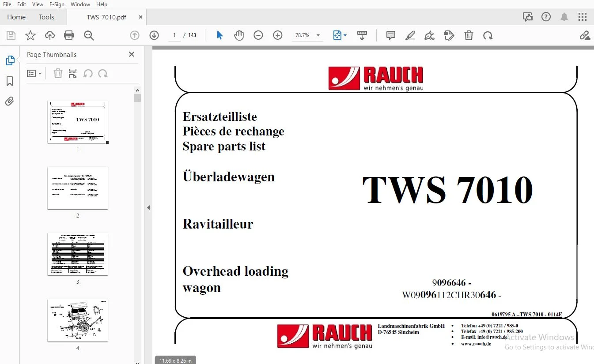This screenshot has height=364, width=594.
Task: Open the View menu
Action: tap(38, 4)
